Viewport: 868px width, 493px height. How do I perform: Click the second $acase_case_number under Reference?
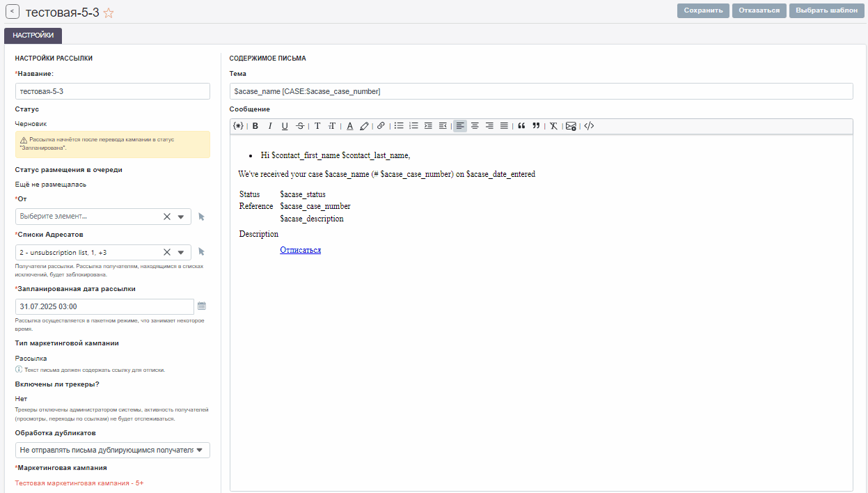[315, 206]
